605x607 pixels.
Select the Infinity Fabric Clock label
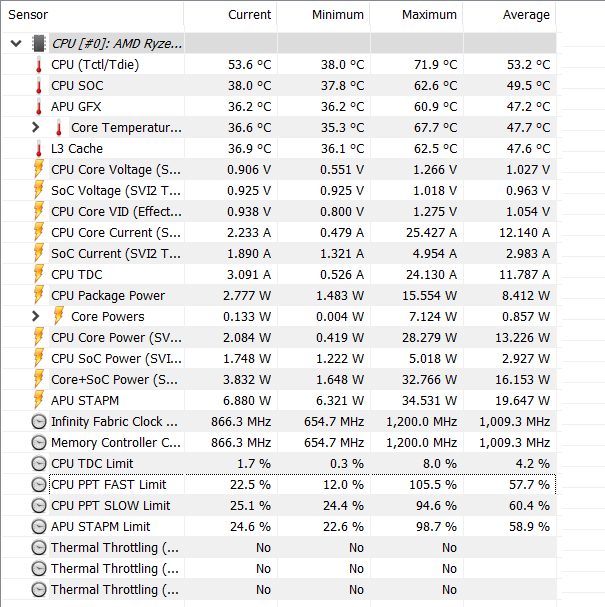(114, 422)
